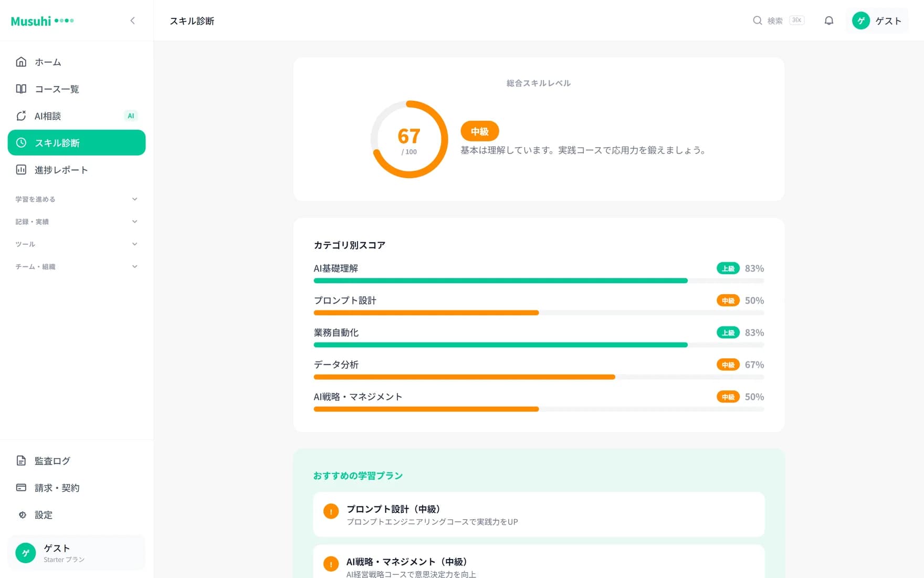Open 監査ログ in the sidebar
The height and width of the screenshot is (578, 924).
pos(77,461)
